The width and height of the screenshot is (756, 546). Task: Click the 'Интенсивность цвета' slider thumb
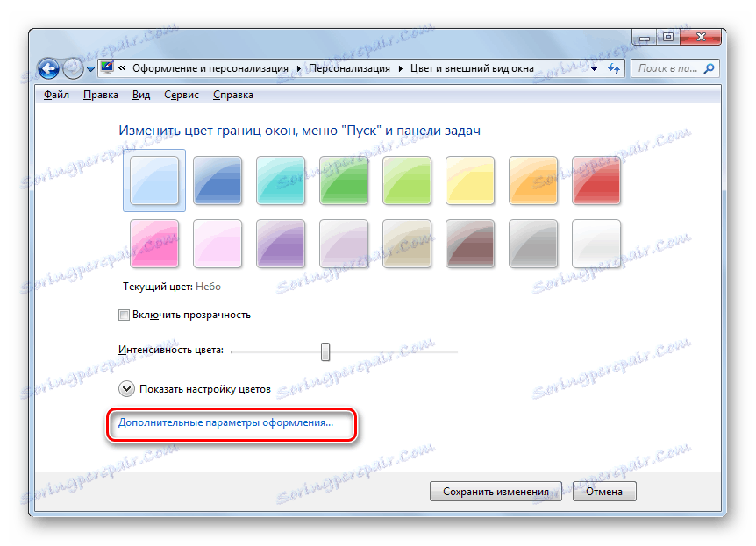325,351
